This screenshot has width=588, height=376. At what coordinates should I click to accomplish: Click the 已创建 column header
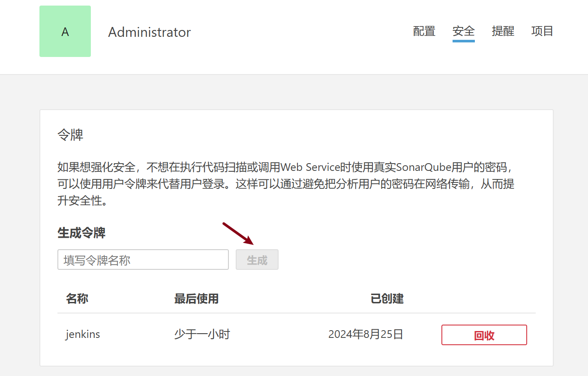click(x=387, y=298)
